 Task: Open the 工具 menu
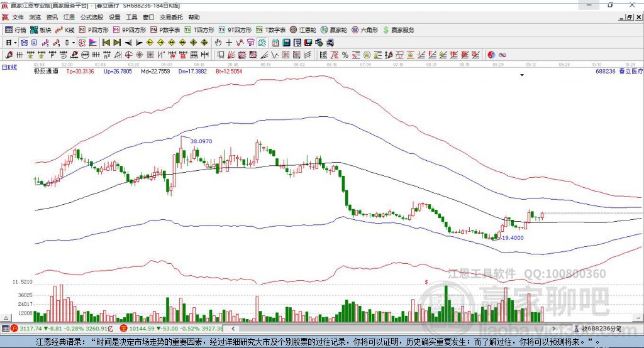(x=131, y=17)
